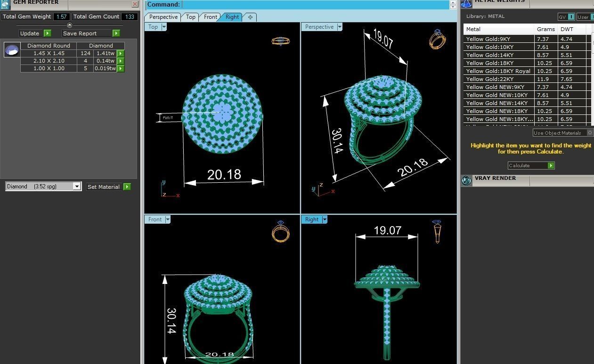
Task: Click the Grams column header
Action: click(x=546, y=29)
